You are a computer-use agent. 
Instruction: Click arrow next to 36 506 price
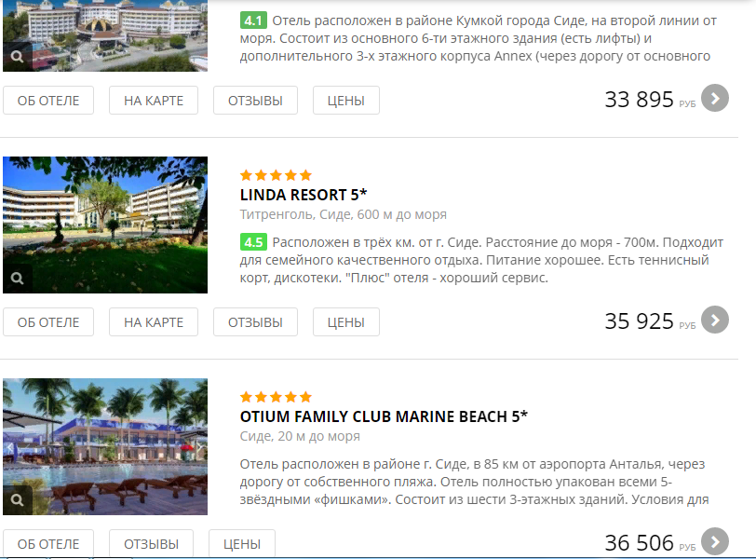click(714, 541)
